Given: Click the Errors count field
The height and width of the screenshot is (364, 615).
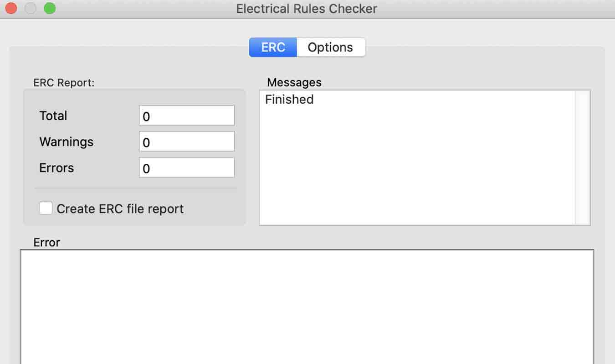Looking at the screenshot, I should point(186,167).
